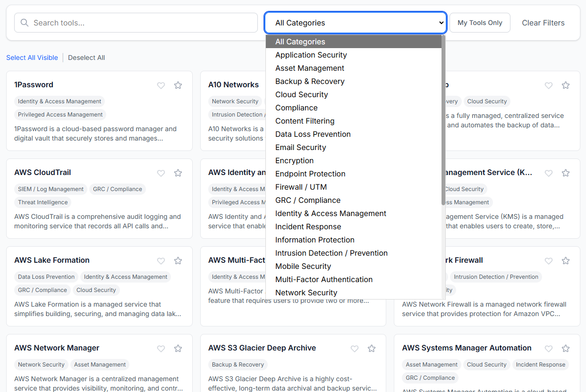
Task: Open the AWS Network Manager card title
Action: 57,348
